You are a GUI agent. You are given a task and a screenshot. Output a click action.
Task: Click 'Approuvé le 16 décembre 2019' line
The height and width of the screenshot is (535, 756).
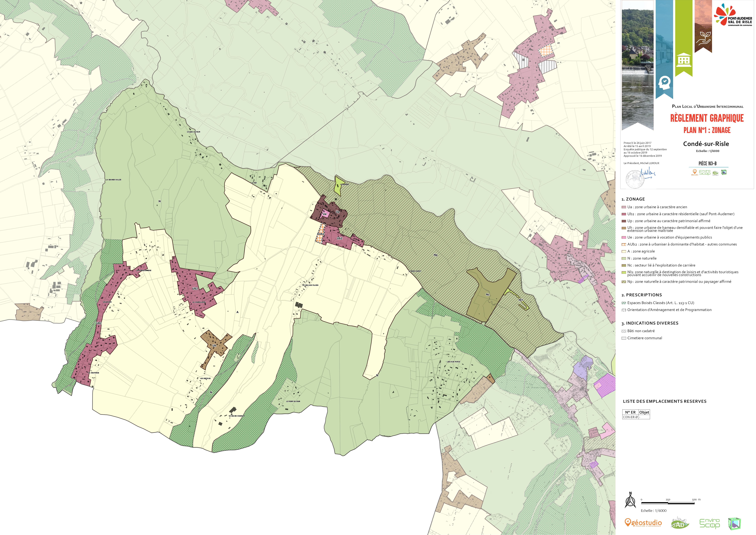[x=642, y=156]
